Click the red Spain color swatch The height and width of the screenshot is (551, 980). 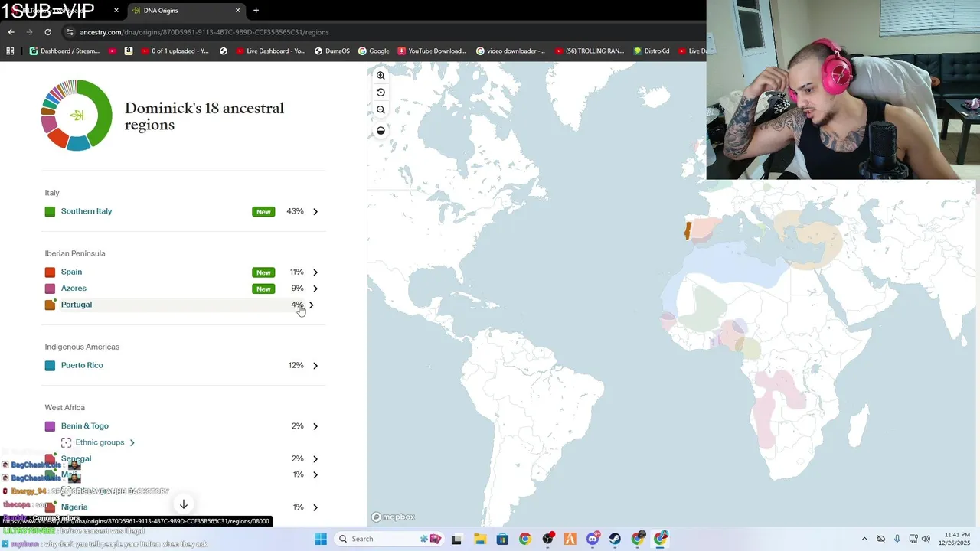tap(50, 272)
